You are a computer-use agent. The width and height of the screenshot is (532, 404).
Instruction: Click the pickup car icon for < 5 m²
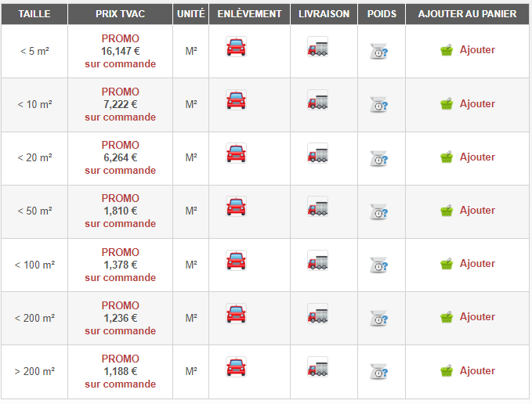[236, 47]
